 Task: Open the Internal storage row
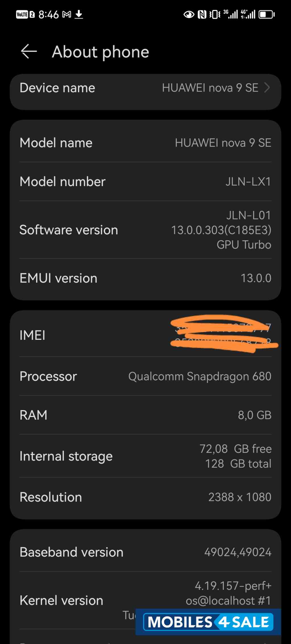point(145,456)
